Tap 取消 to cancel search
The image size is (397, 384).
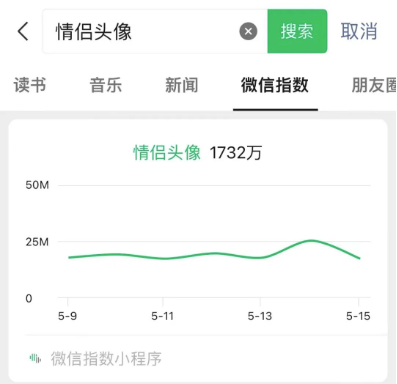tap(359, 31)
